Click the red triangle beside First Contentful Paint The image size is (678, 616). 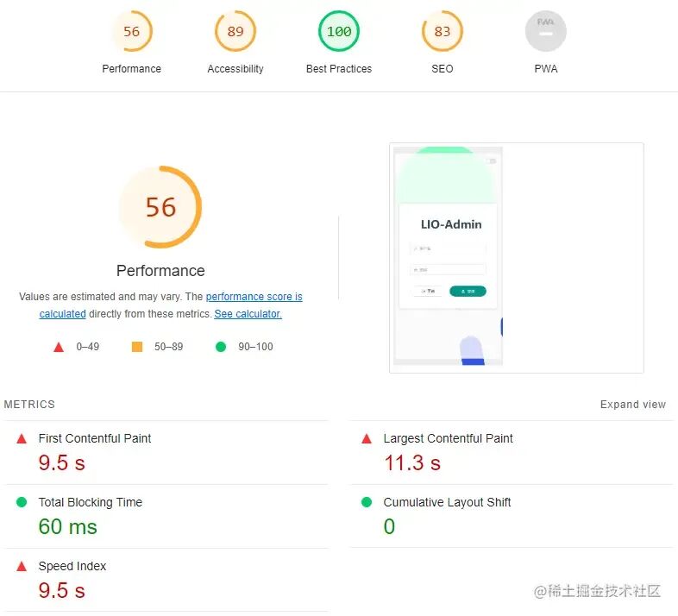22,438
